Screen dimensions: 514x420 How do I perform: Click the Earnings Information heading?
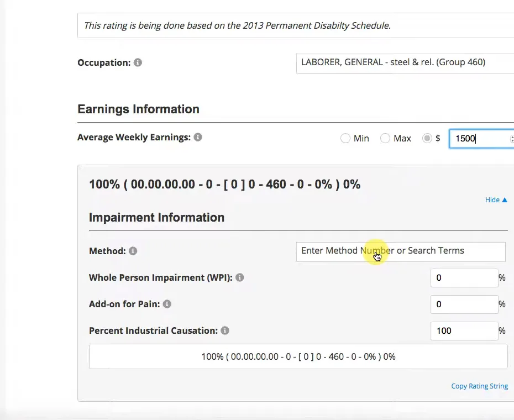tap(138, 109)
